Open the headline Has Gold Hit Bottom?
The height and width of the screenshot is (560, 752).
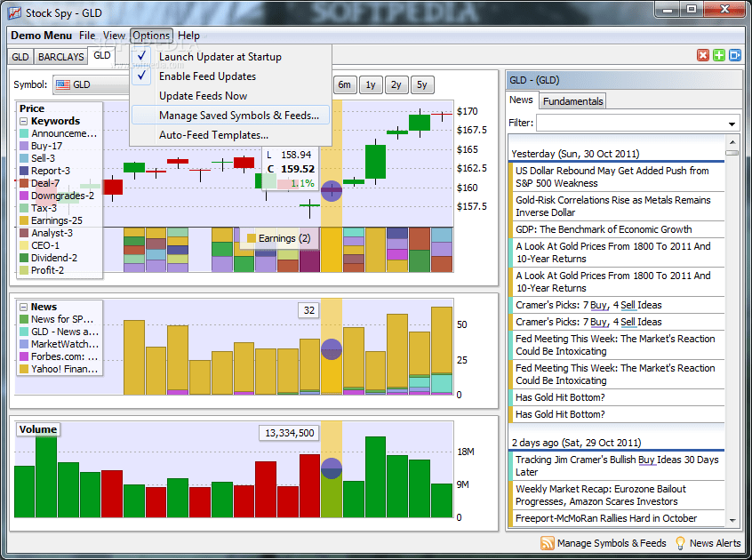coord(559,397)
